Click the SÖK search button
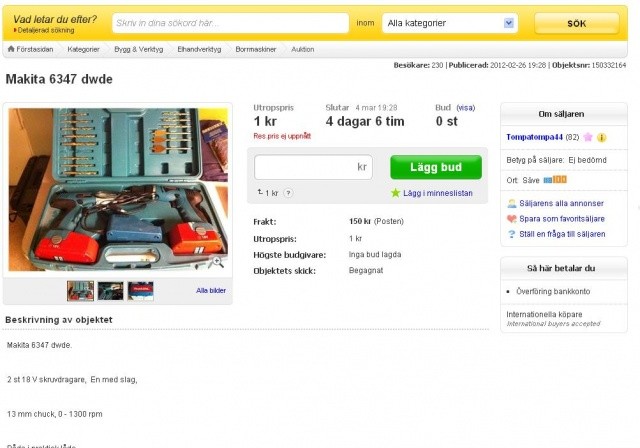The image size is (640, 448). coord(576,23)
